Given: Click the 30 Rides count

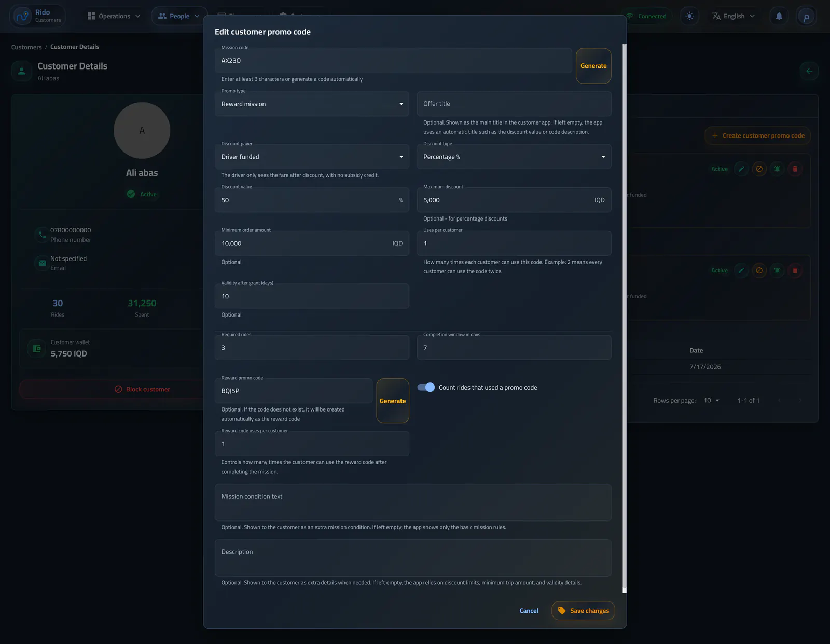Looking at the screenshot, I should tap(58, 303).
